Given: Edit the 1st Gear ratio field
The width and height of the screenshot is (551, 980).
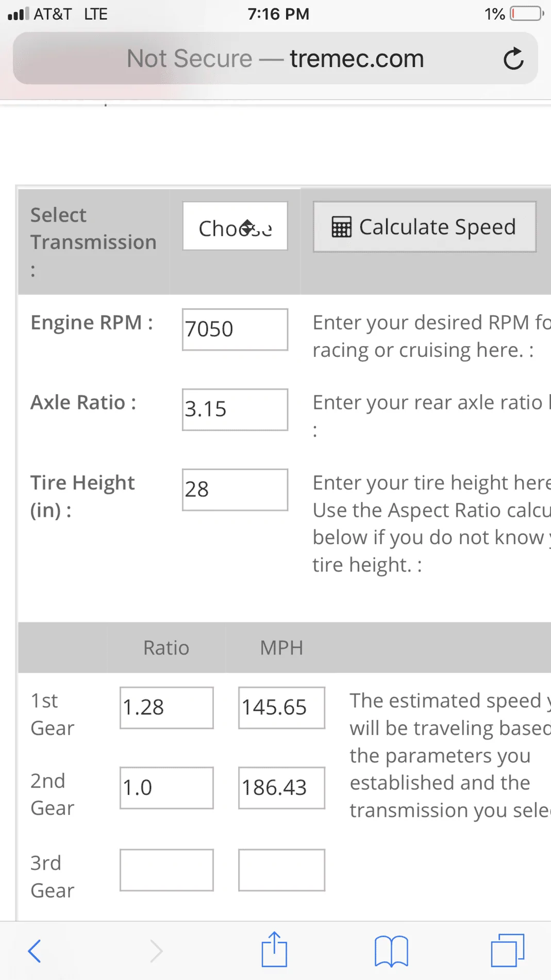Looking at the screenshot, I should coord(166,708).
